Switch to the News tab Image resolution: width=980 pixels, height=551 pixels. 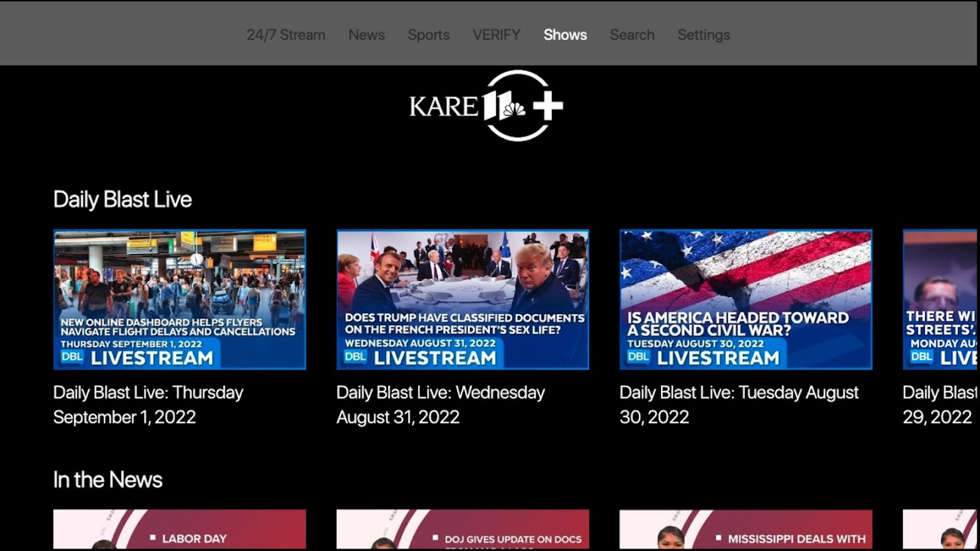tap(367, 34)
